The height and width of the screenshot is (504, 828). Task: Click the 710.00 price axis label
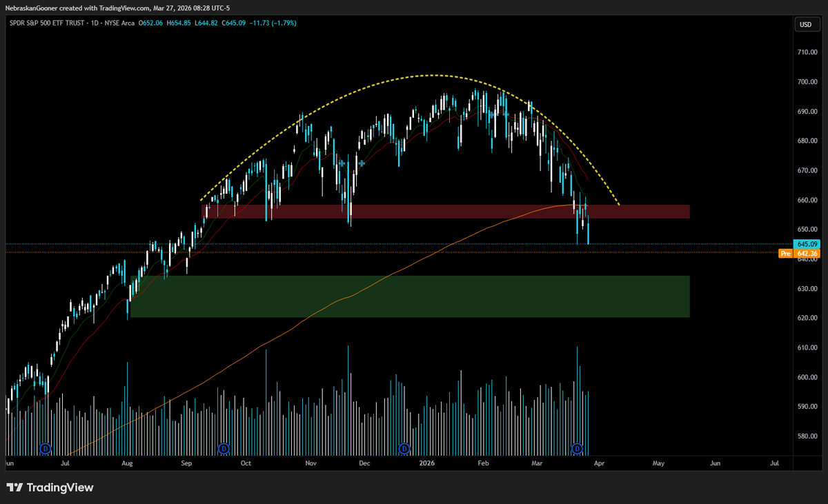[807, 52]
